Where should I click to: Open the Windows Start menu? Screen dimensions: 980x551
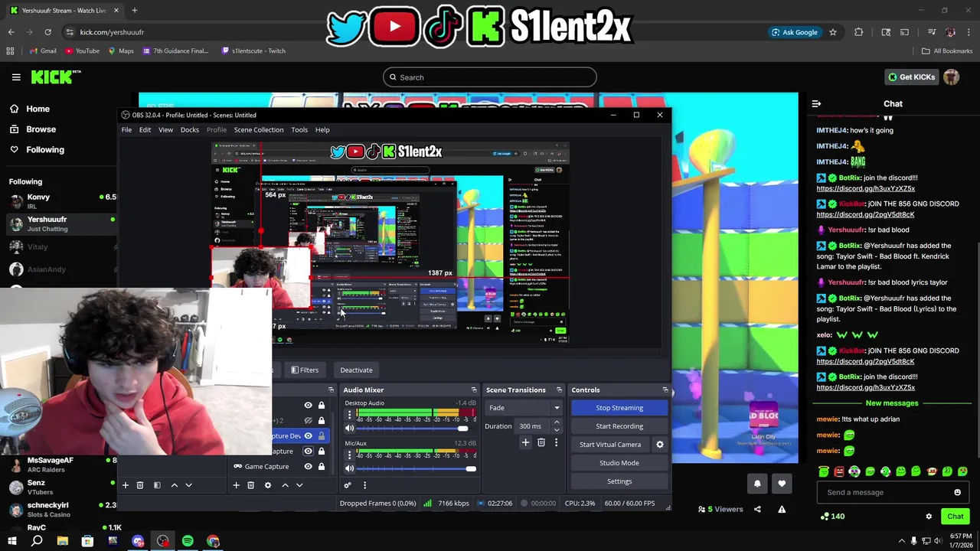(x=11, y=541)
